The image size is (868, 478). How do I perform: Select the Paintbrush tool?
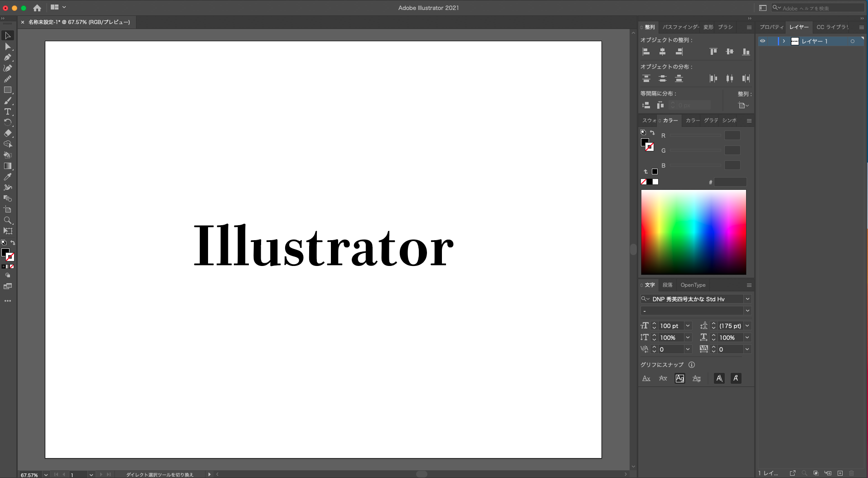pyautogui.click(x=8, y=101)
